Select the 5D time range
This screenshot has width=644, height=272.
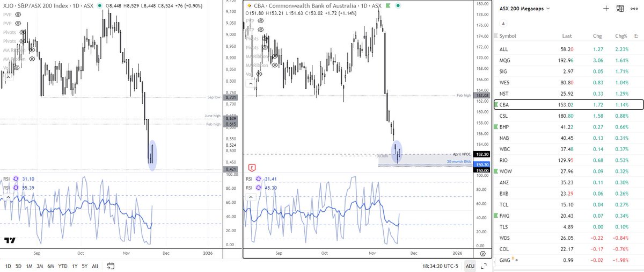pos(18,266)
